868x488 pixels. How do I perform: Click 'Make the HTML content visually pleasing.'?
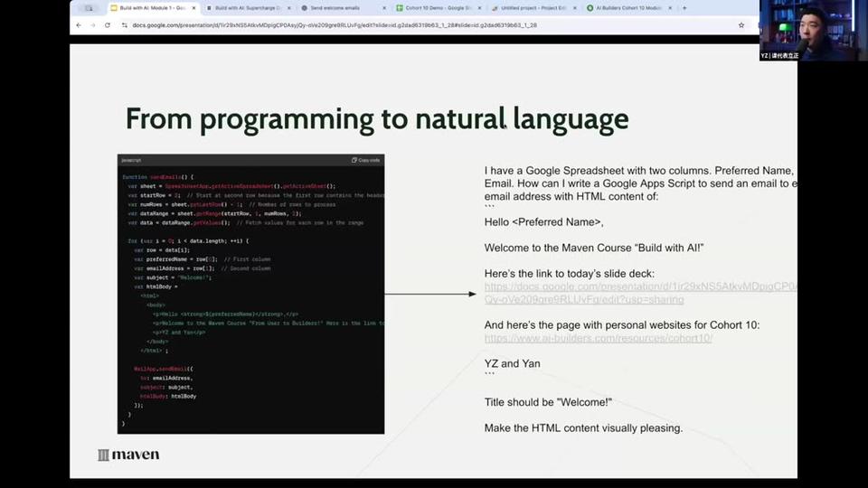coord(583,428)
